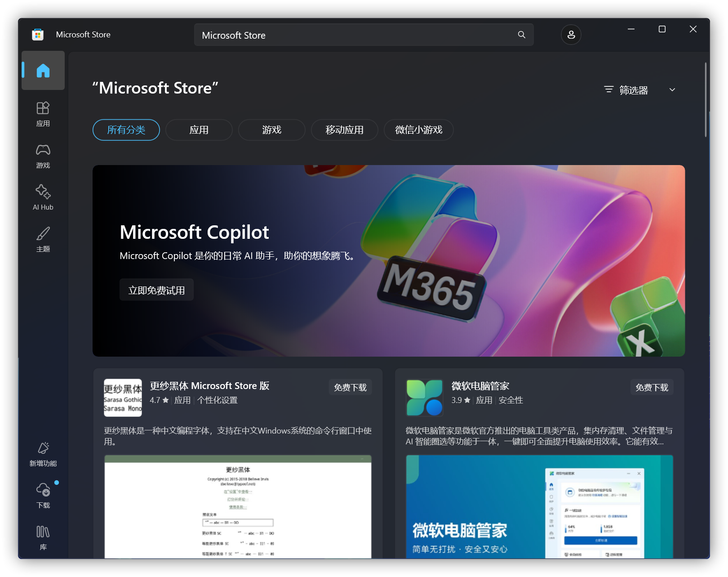Expand the 筛选器 filter dropdown
728x577 pixels.
pyautogui.click(x=640, y=90)
